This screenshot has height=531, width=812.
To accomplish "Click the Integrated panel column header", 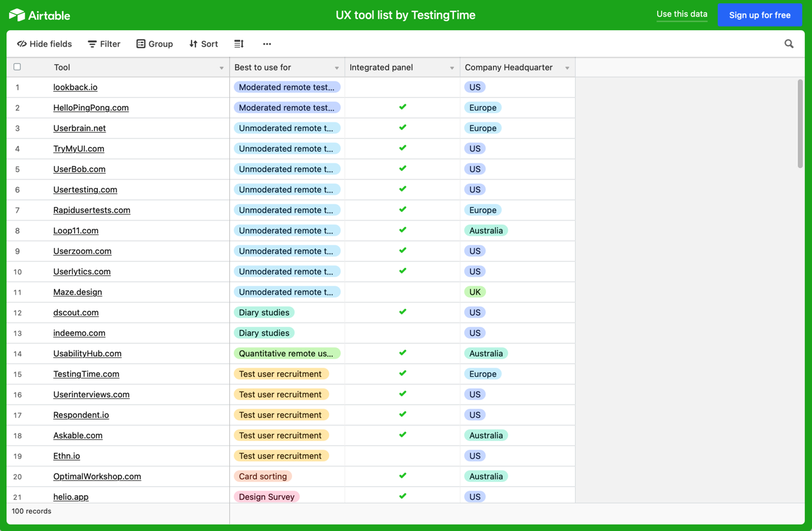I will pyautogui.click(x=402, y=67).
